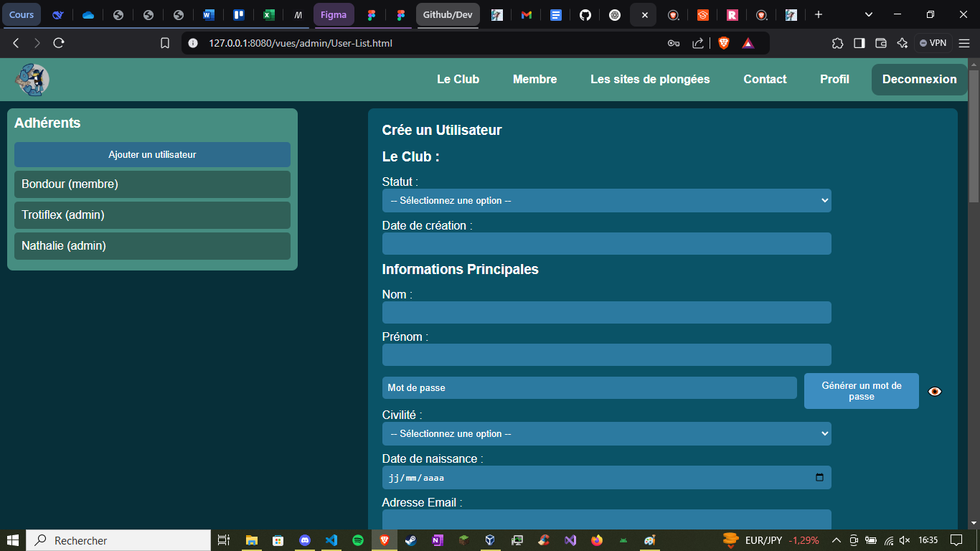Open OneNote from the taskbar
The height and width of the screenshot is (551, 980).
[x=437, y=540]
